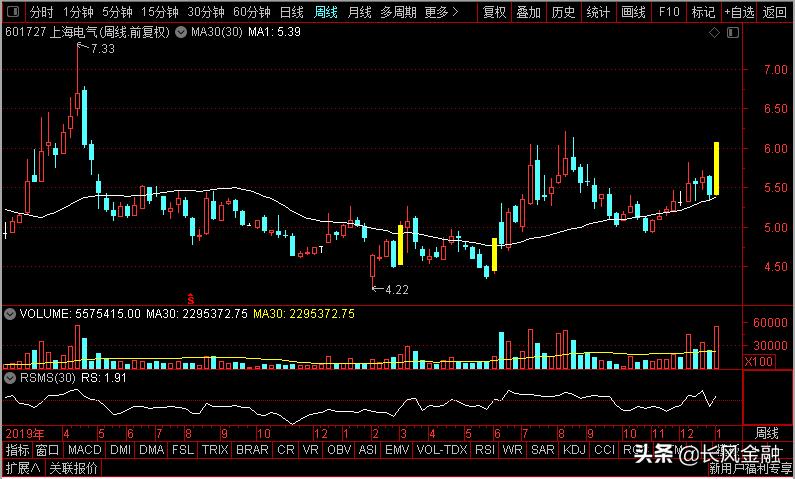Select the 5分钟 period
This screenshot has height=479, width=795.
pyautogui.click(x=117, y=12)
